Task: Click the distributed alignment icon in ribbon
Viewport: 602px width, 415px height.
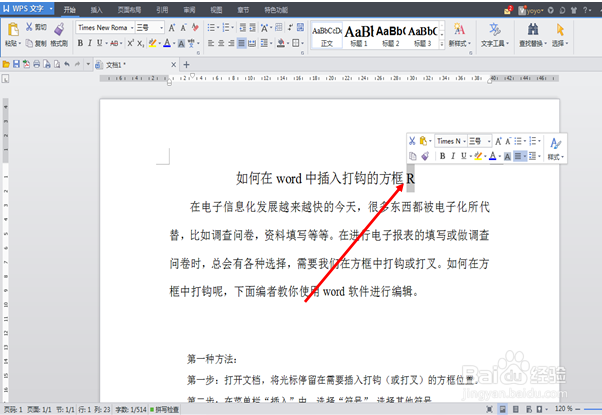Action: 252,43
